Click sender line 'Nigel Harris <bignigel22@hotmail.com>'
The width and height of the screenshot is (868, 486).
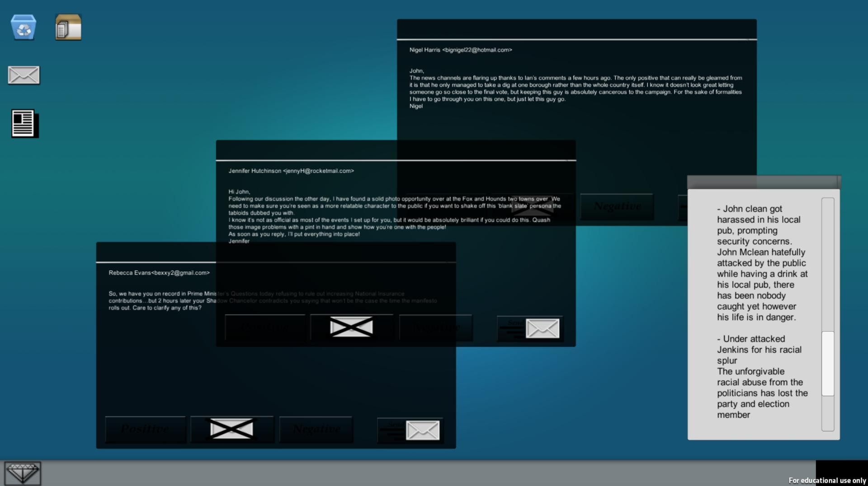pyautogui.click(x=461, y=50)
